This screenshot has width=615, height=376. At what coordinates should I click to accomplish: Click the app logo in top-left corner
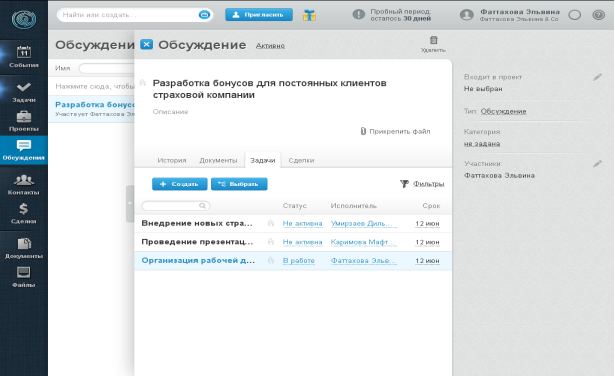tap(24, 19)
